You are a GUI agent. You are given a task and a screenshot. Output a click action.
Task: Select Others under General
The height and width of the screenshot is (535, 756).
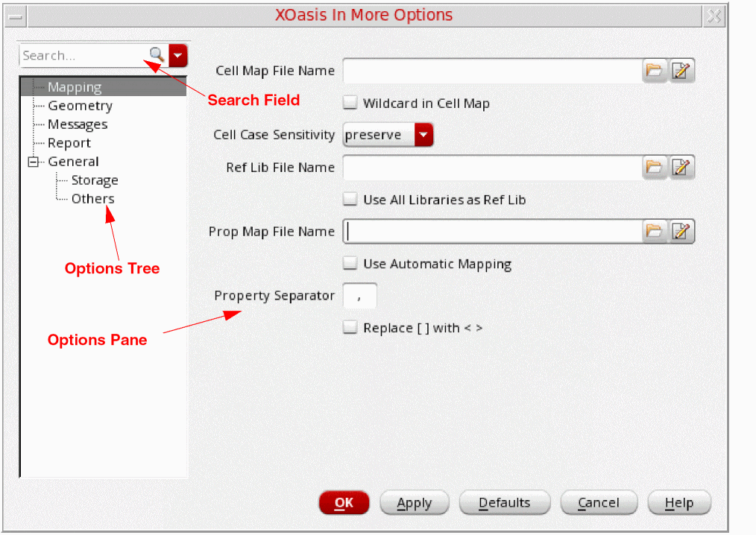(x=92, y=199)
